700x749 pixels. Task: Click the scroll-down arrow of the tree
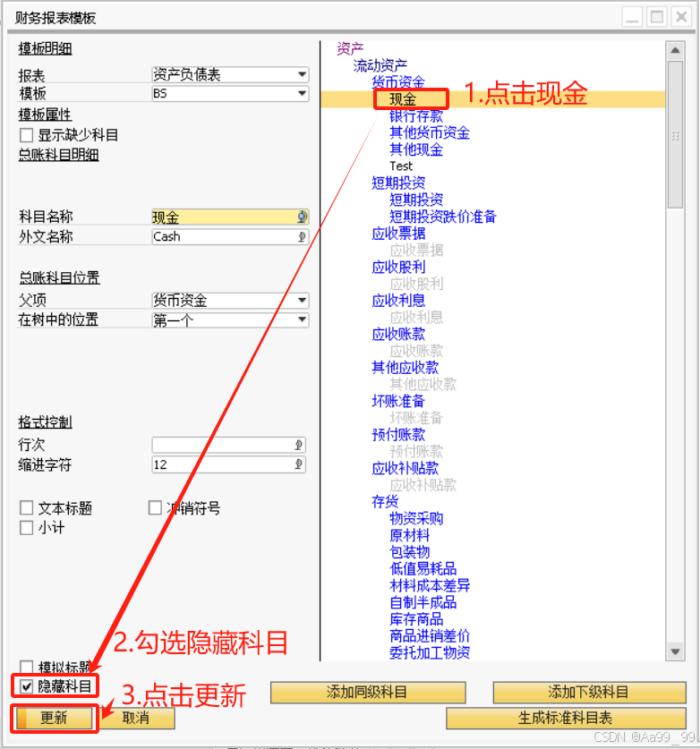[675, 651]
